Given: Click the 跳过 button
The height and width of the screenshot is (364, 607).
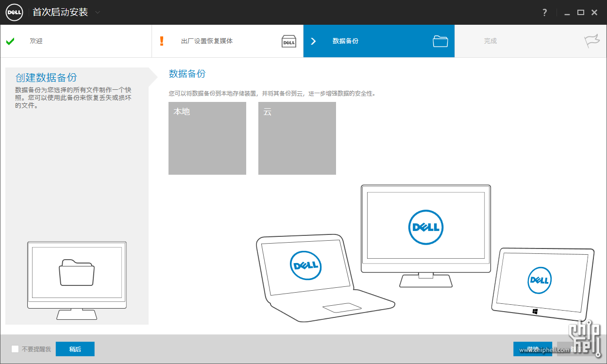Looking at the screenshot, I should (576, 349).
